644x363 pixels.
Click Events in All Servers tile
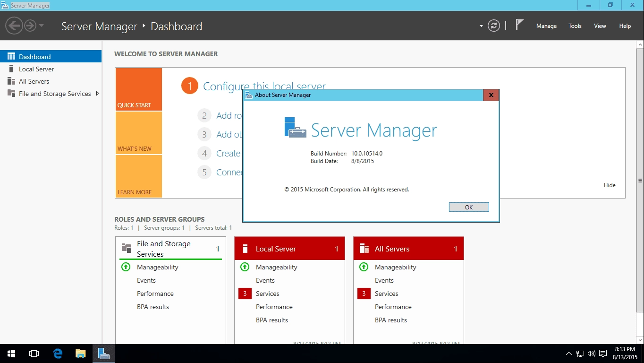coord(384,280)
